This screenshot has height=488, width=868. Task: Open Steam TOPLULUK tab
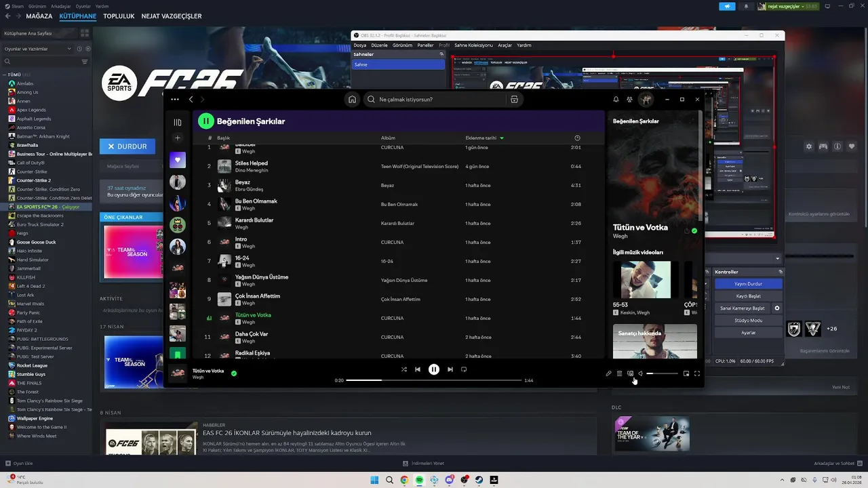point(119,16)
